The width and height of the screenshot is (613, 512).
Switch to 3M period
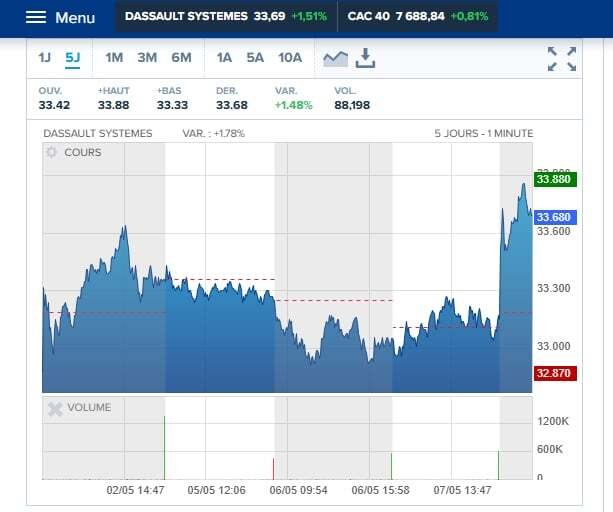pos(147,58)
